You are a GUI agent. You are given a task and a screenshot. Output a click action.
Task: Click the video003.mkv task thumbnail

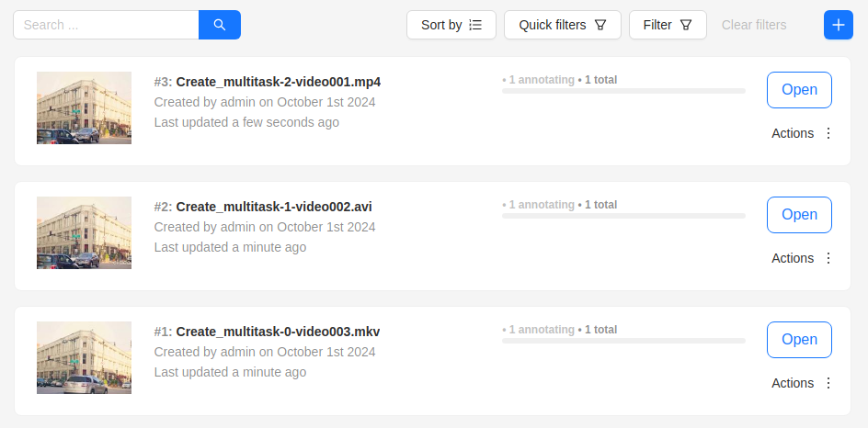(84, 358)
